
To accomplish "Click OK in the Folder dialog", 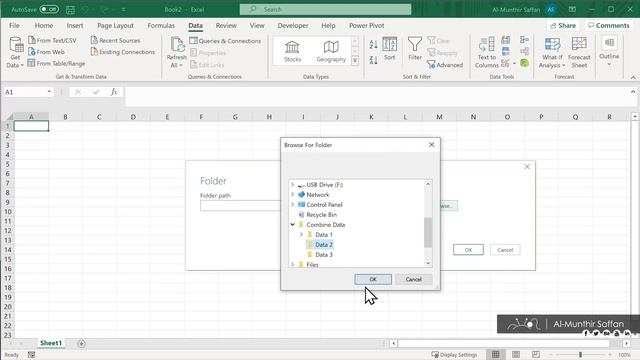I will point(468,250).
